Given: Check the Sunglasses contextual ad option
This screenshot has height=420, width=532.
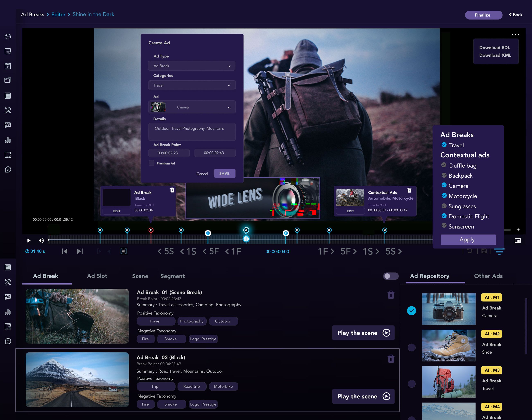Looking at the screenshot, I should click(x=444, y=206).
